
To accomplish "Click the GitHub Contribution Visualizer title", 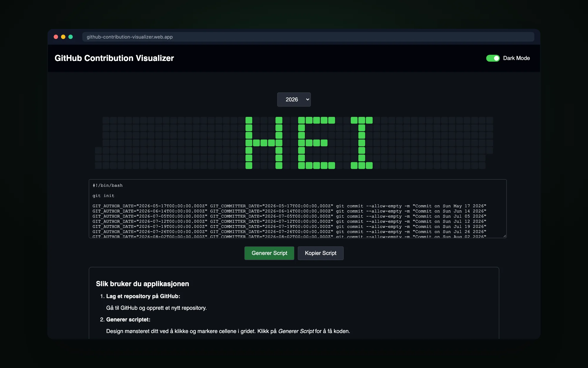I will coord(114,58).
